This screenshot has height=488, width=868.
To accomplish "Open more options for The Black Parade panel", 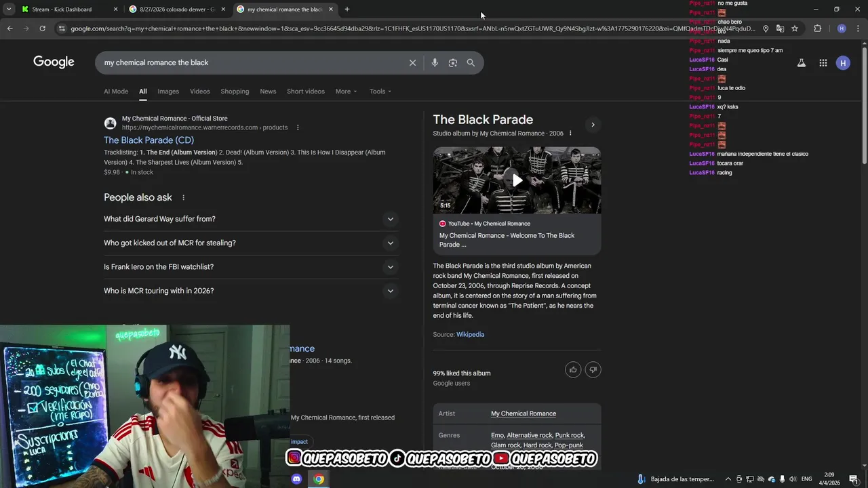I will (x=570, y=134).
